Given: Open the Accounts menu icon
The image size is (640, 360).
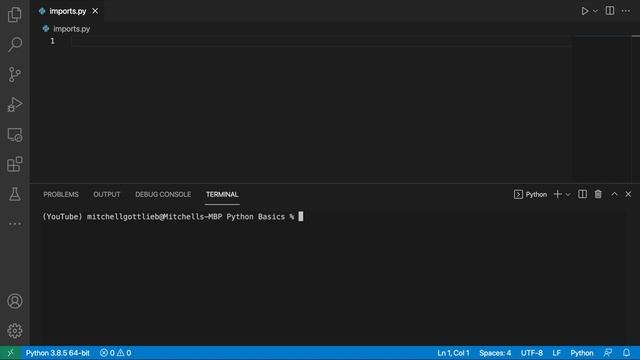Looking at the screenshot, I should [x=15, y=301].
